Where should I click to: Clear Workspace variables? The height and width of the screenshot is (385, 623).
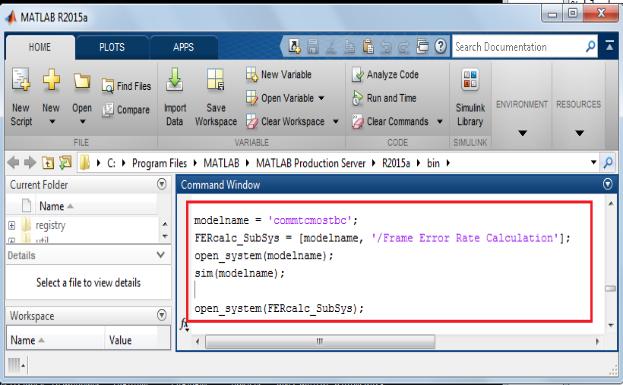click(x=285, y=122)
